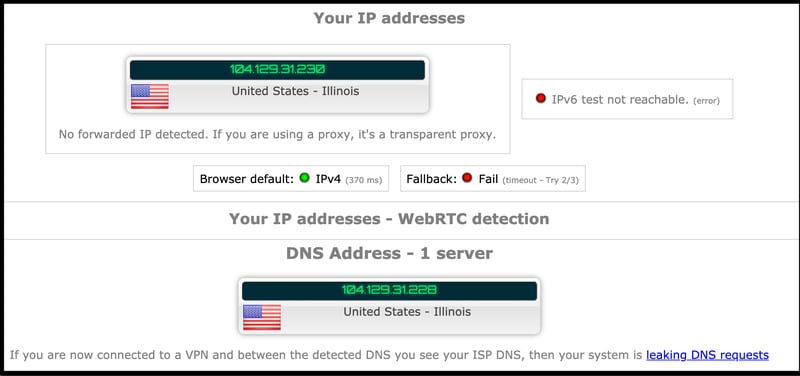Click the (error) text beside IPv6 test
The image size is (800, 376).
706,101
